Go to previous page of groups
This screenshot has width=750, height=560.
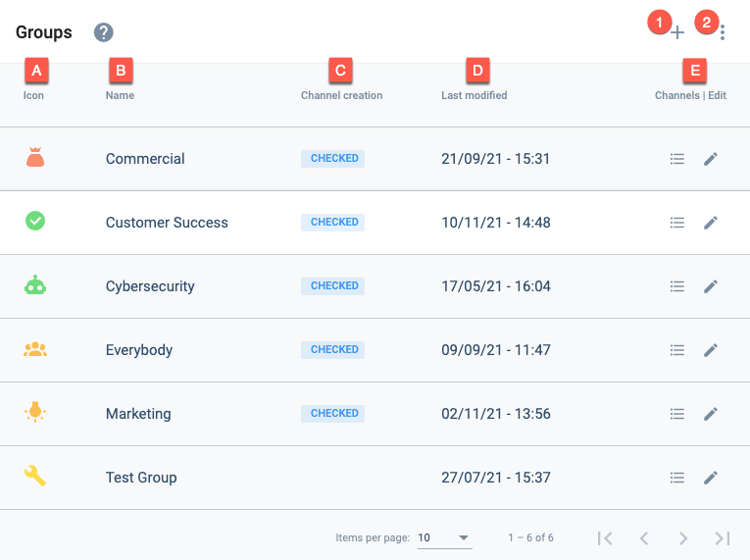click(x=644, y=538)
